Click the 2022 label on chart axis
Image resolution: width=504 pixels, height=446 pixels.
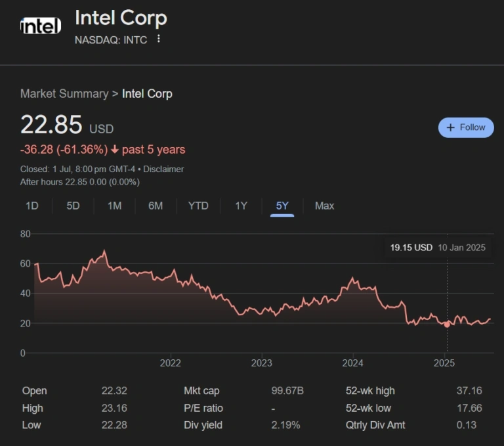coord(171,363)
